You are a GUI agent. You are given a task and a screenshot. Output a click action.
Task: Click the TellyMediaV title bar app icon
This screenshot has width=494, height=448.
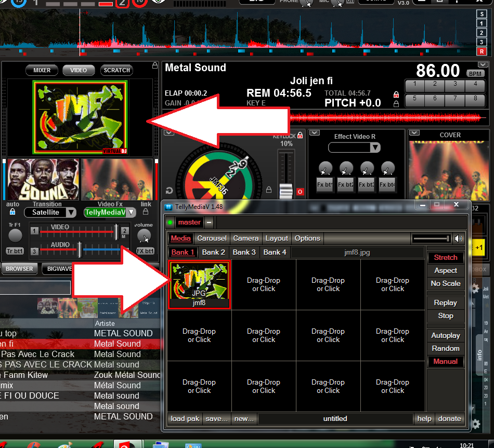(168, 207)
